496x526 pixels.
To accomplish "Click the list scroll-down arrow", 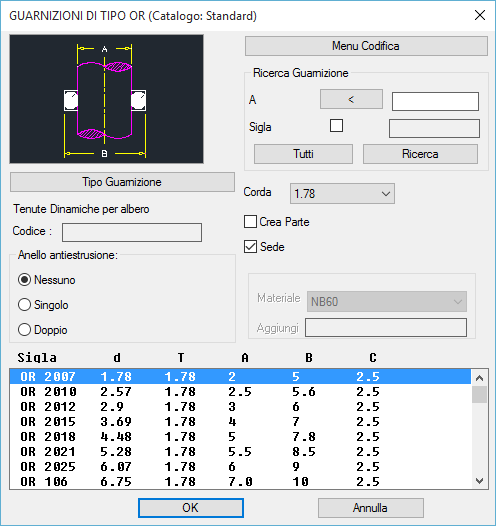I will click(x=480, y=481).
